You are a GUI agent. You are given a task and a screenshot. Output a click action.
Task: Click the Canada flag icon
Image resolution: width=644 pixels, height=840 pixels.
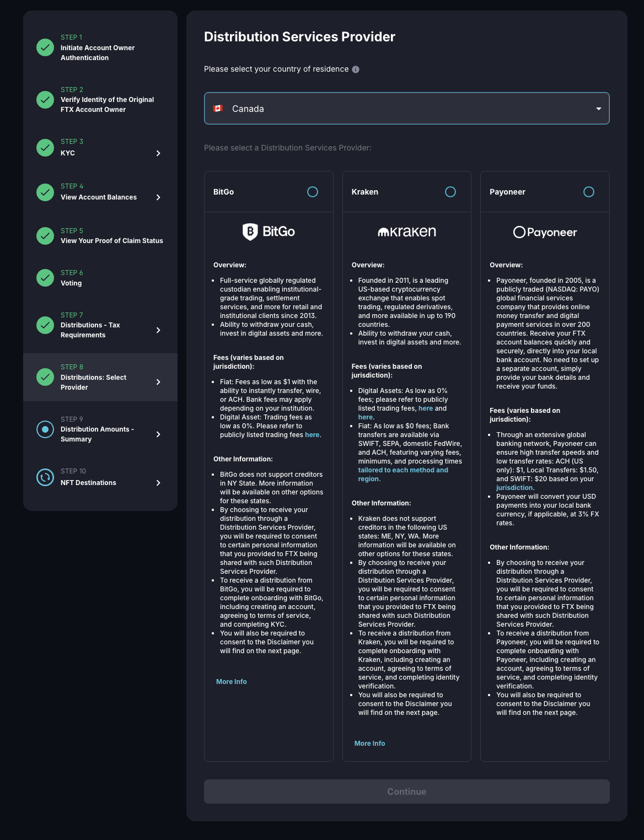coord(218,109)
